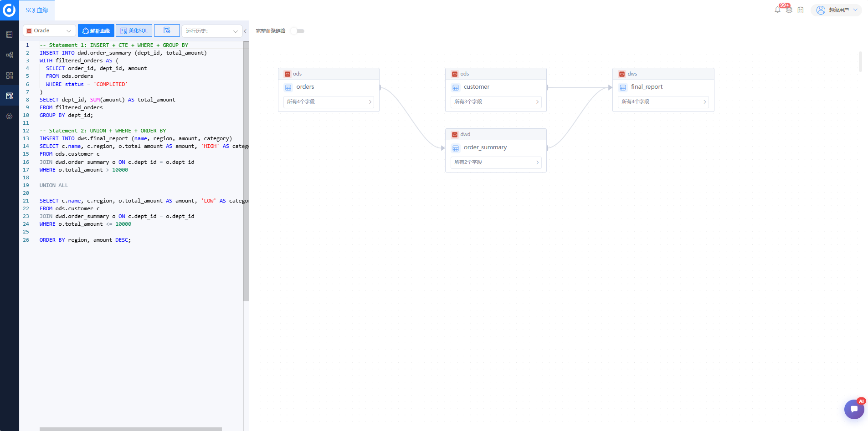Open the dashboard grid sidebar icon

tap(9, 76)
